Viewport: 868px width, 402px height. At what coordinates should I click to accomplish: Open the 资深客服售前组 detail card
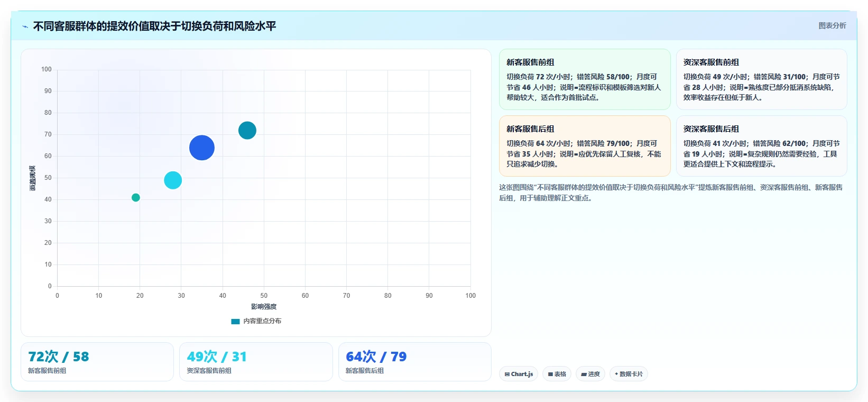point(762,79)
